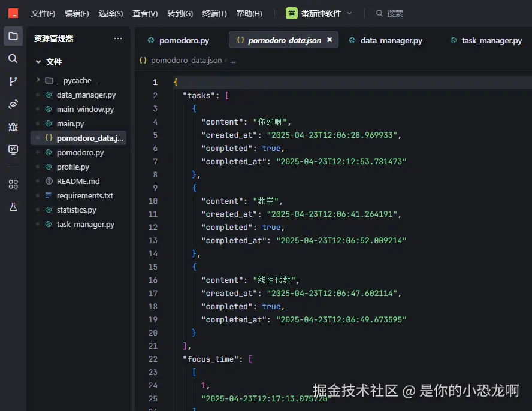532x411 pixels.
Task: Click the green 番茄钟软件 project icon
Action: coord(291,13)
